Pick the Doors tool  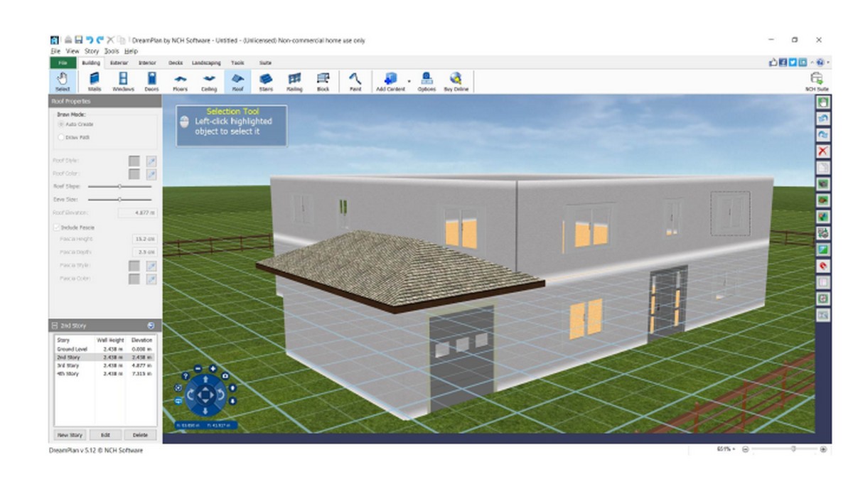(x=151, y=82)
